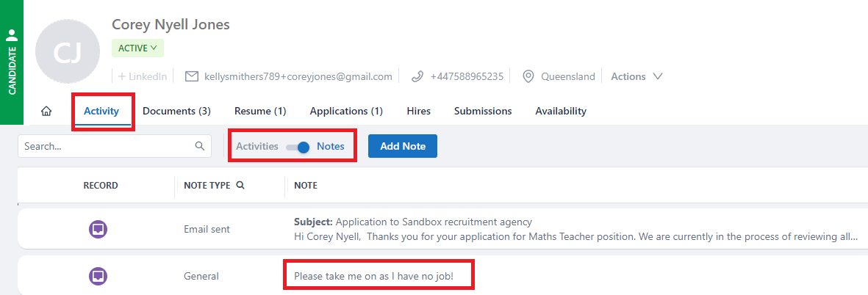Expand the Actions dropdown menu
Screen dimensions: 868x295
pyautogui.click(x=636, y=76)
